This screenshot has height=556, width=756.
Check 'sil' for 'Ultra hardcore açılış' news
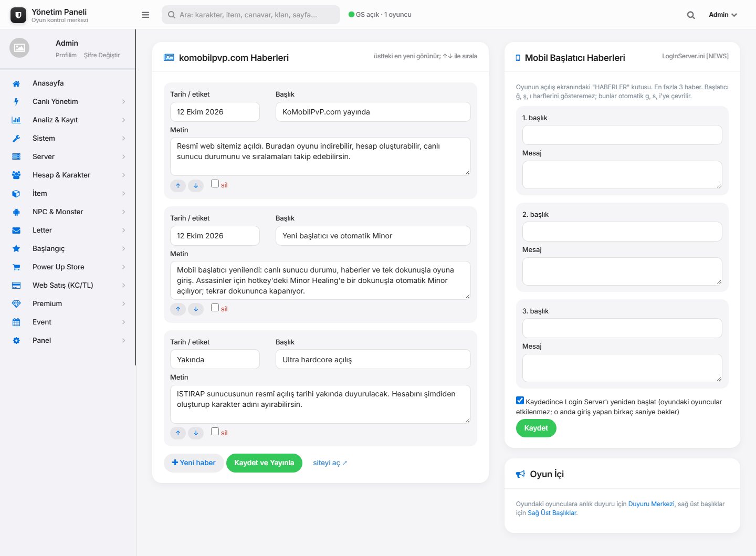[x=215, y=431]
